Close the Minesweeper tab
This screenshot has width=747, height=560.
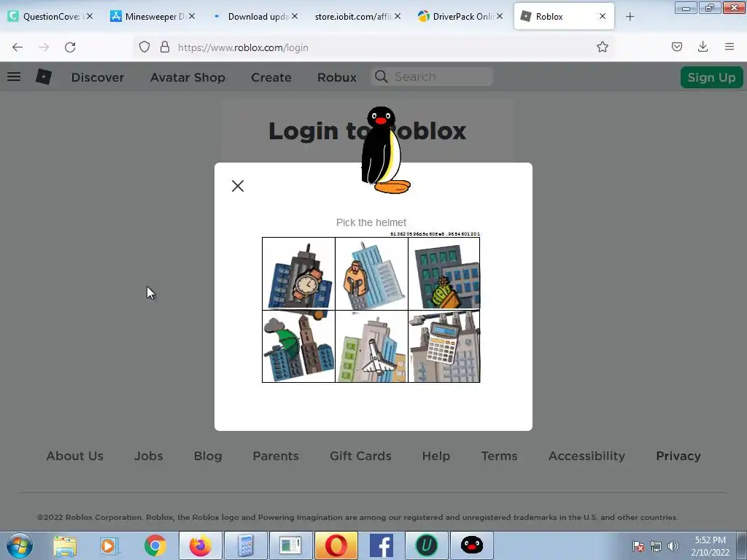point(192,16)
